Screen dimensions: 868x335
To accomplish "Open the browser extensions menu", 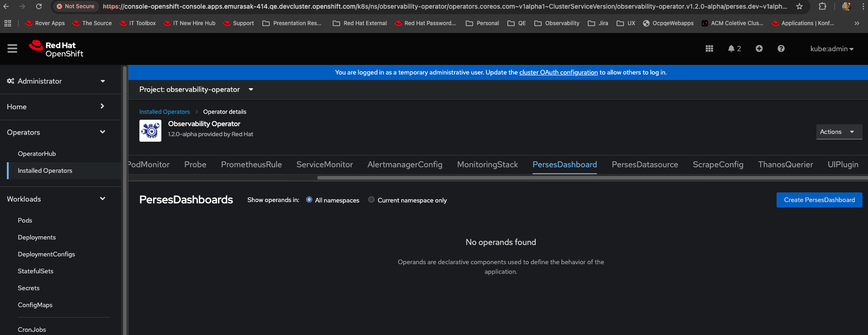I will tap(822, 6).
